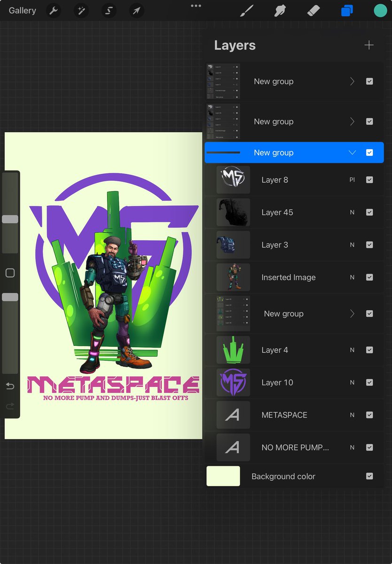Select the 'Layer 4' name text
This screenshot has width=392, height=564.
coord(275,350)
